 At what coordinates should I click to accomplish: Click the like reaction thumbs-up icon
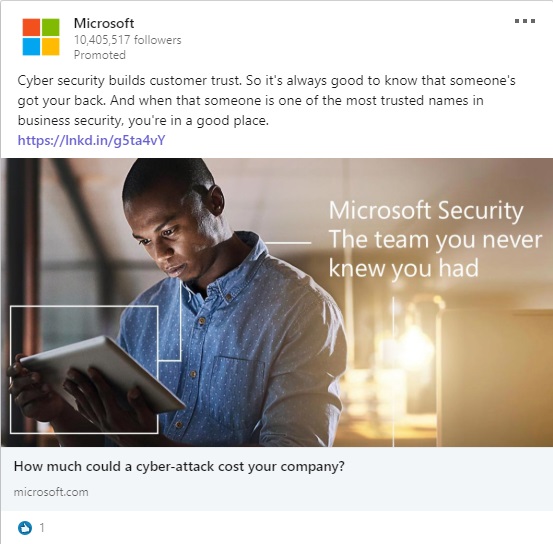25,528
